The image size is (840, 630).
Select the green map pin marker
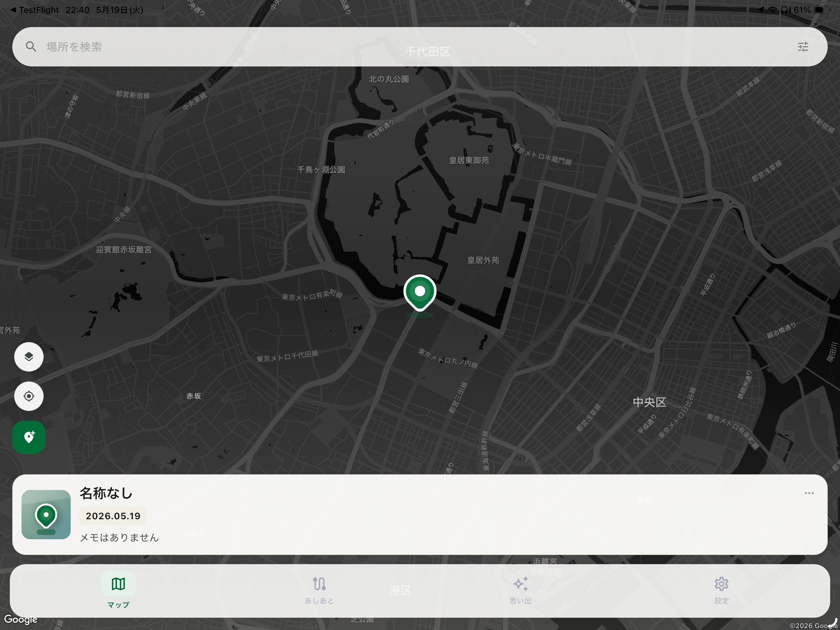[420, 293]
